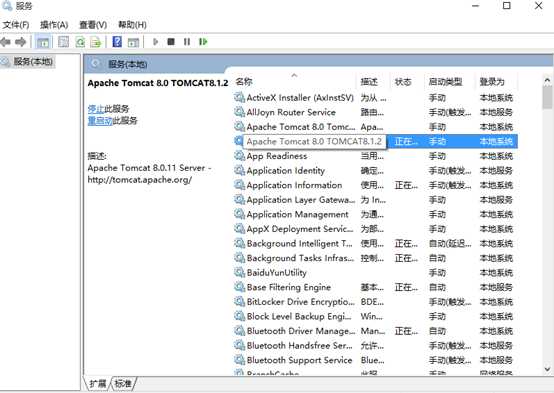Select Application Management service
554x393 pixels.
pos(376,214)
